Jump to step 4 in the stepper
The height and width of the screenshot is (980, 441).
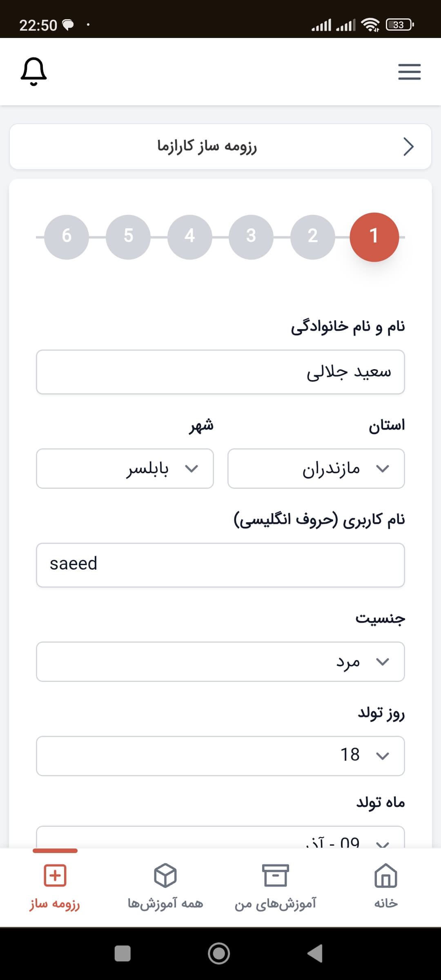click(x=189, y=236)
